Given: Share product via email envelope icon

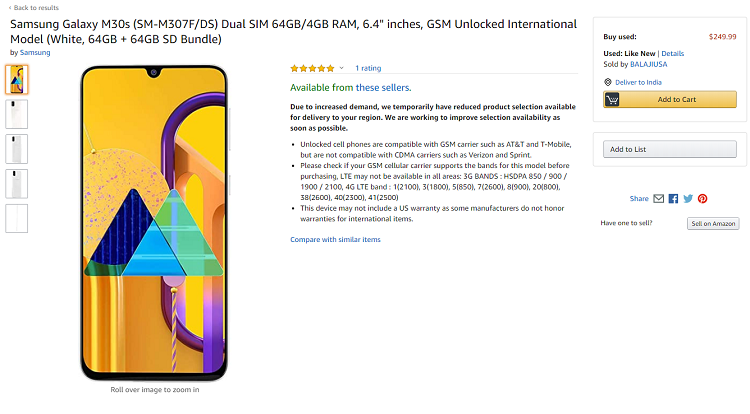Looking at the screenshot, I should point(659,198).
